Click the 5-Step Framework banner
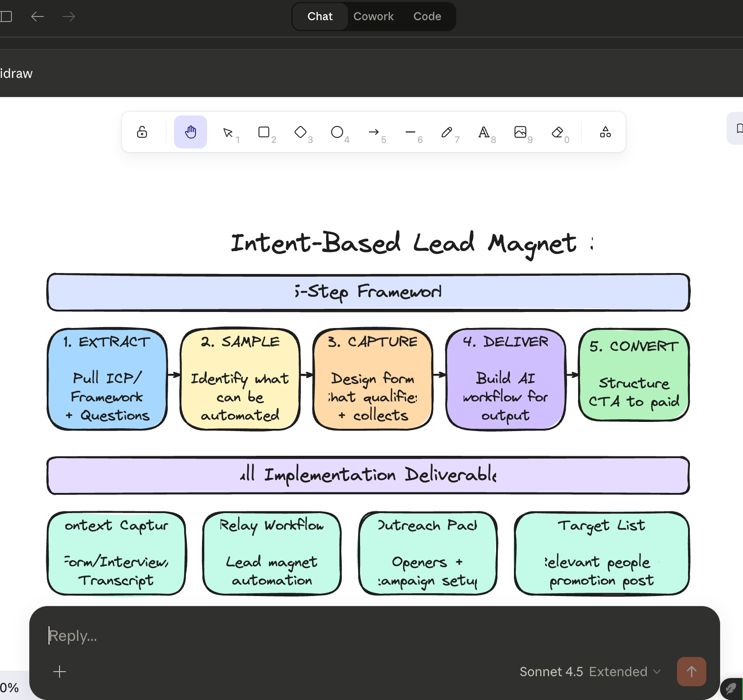The image size is (743, 700). coord(368,292)
